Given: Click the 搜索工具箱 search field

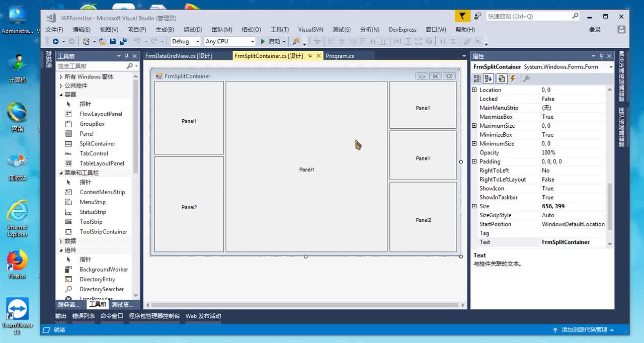Looking at the screenshot, I should [91, 66].
